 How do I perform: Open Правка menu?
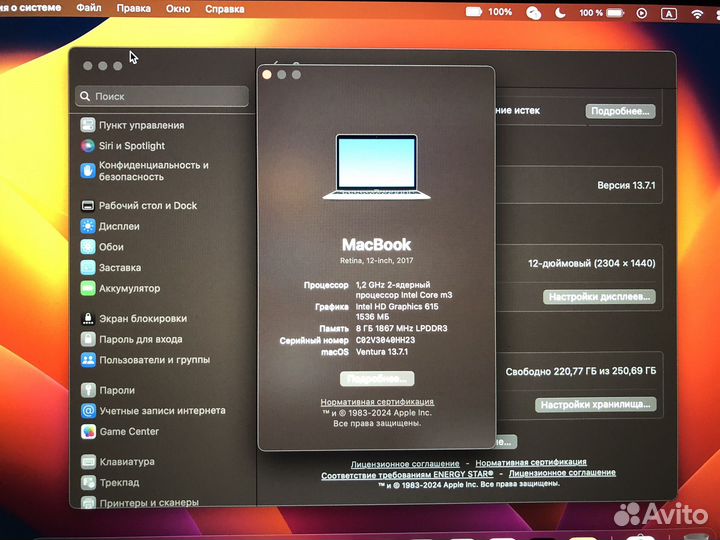133,9
